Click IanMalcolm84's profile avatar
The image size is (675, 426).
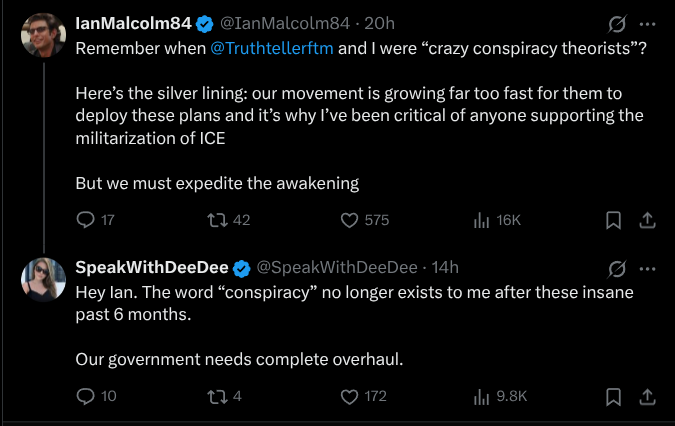[44, 38]
